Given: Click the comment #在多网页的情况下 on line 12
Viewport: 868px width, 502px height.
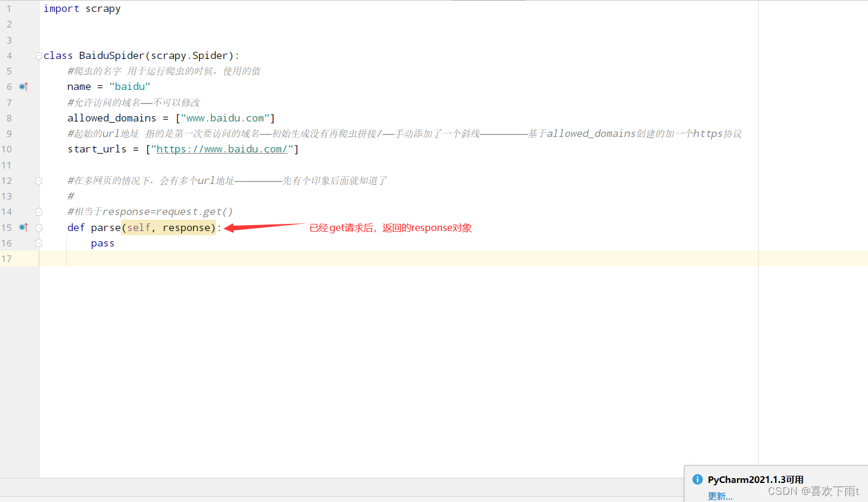Looking at the screenshot, I should (x=227, y=180).
